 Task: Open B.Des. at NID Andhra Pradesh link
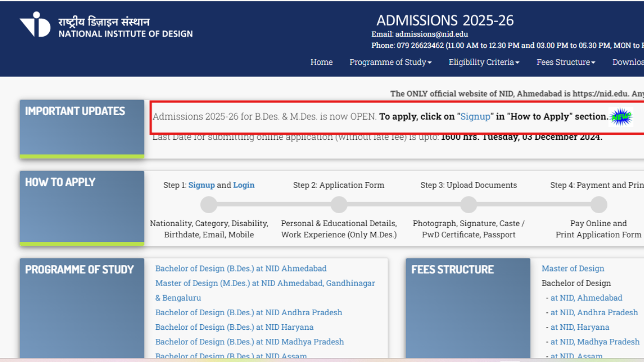coord(249,312)
